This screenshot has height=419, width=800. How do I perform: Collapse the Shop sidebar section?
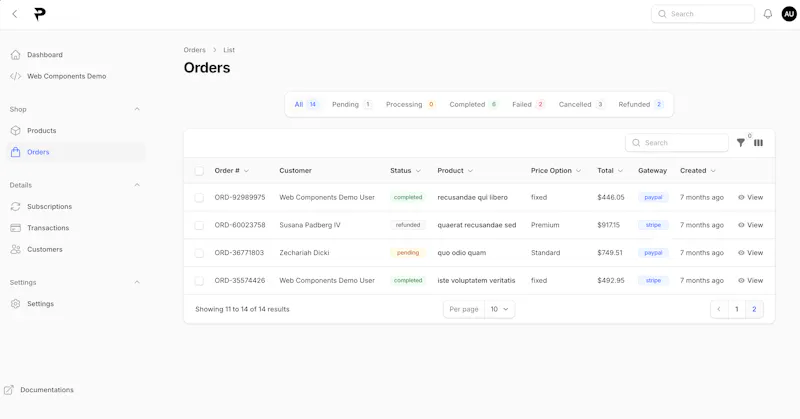coord(137,109)
